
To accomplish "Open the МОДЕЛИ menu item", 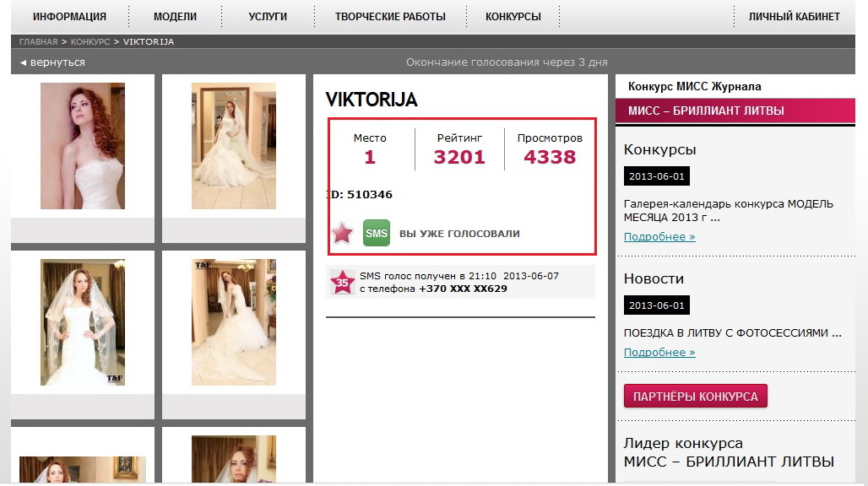I will click(175, 17).
